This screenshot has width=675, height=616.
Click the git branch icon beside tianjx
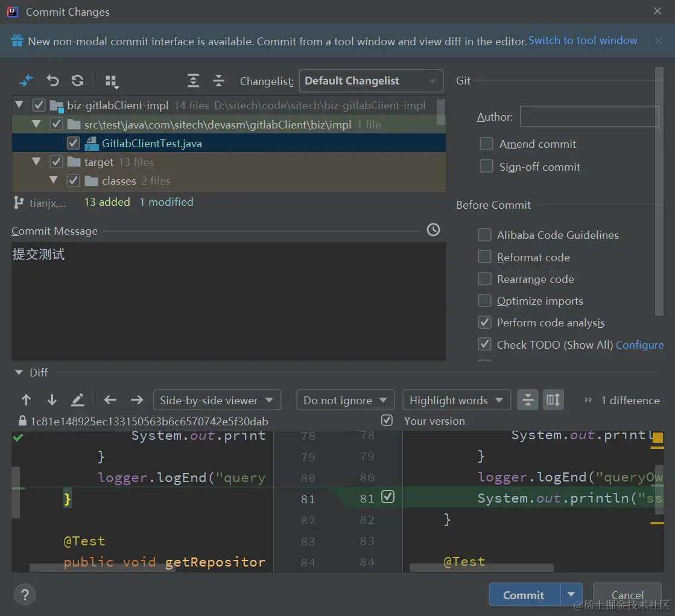[x=19, y=202]
